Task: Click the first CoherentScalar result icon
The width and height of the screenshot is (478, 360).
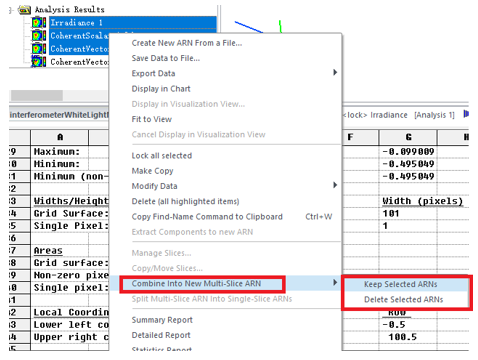Action: tap(39, 36)
